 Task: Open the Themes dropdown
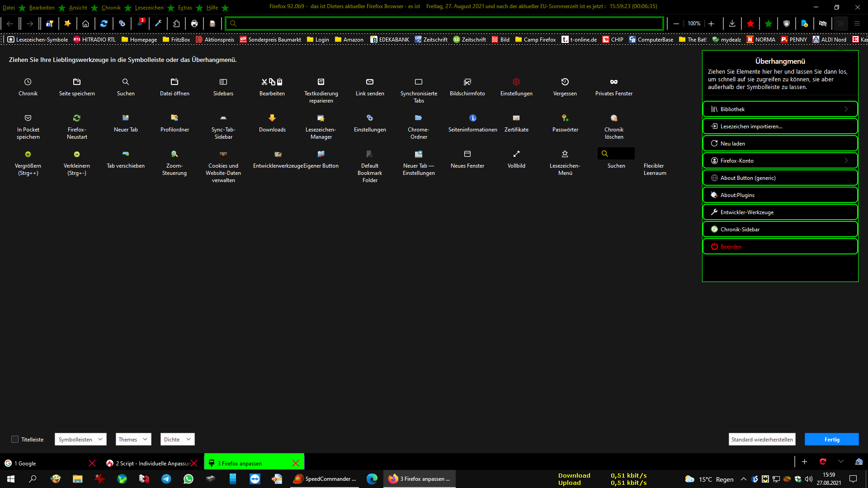coord(133,439)
